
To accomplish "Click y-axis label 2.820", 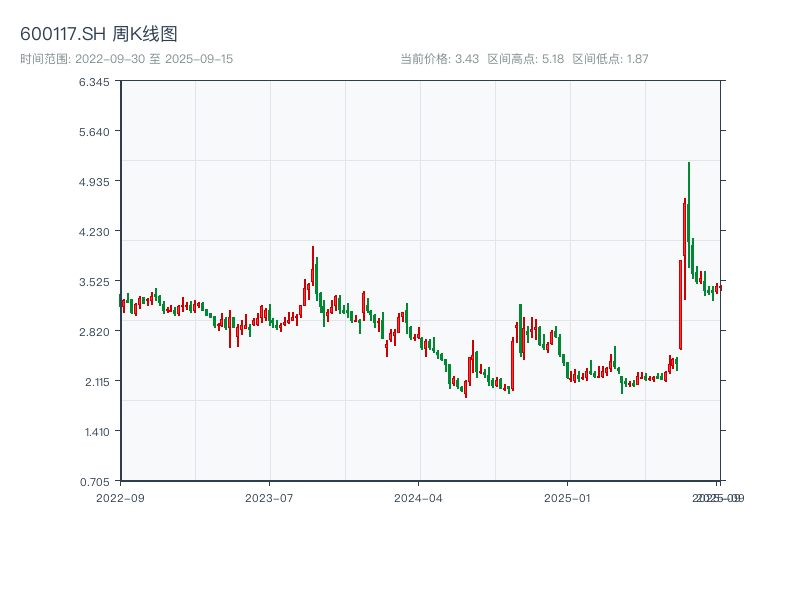I will coord(94,332).
